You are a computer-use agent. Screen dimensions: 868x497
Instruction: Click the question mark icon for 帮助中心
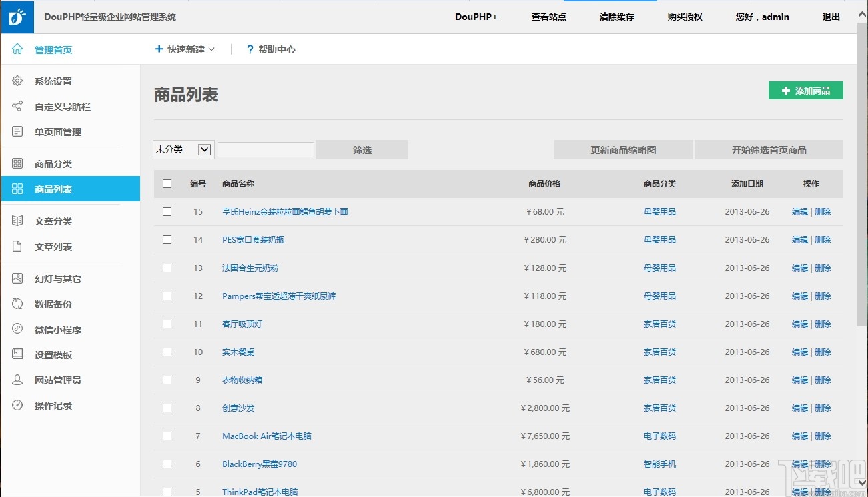[250, 49]
